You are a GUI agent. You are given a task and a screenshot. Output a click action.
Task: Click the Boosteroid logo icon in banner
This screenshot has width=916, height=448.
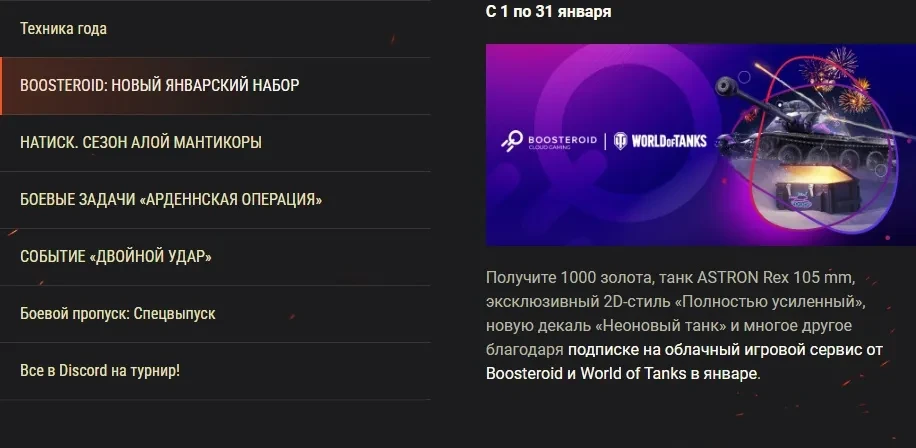tap(512, 141)
